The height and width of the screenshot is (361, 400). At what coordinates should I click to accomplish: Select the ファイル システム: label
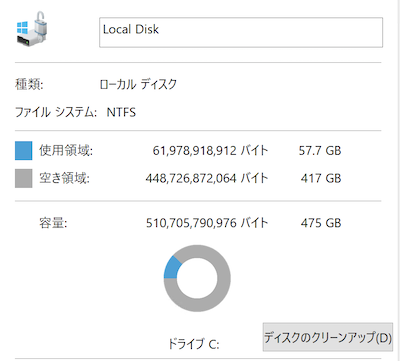pos(56,112)
